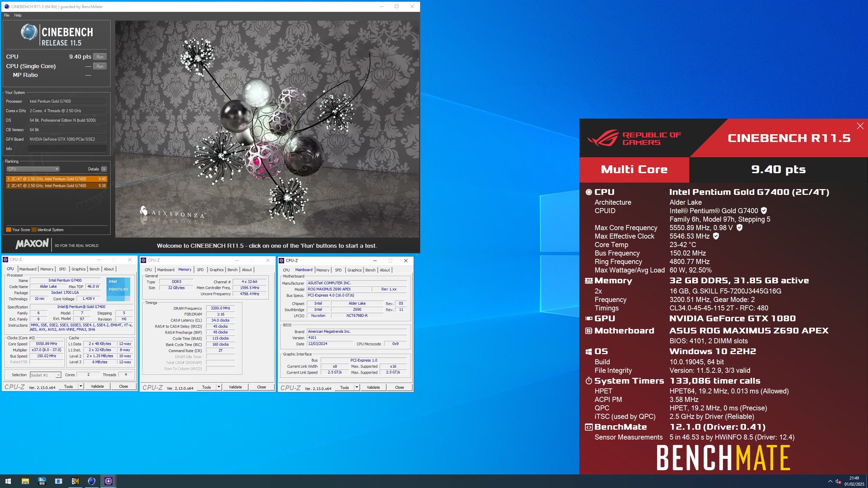
Task: Run the CPU Single Core benchmark
Action: (100, 66)
